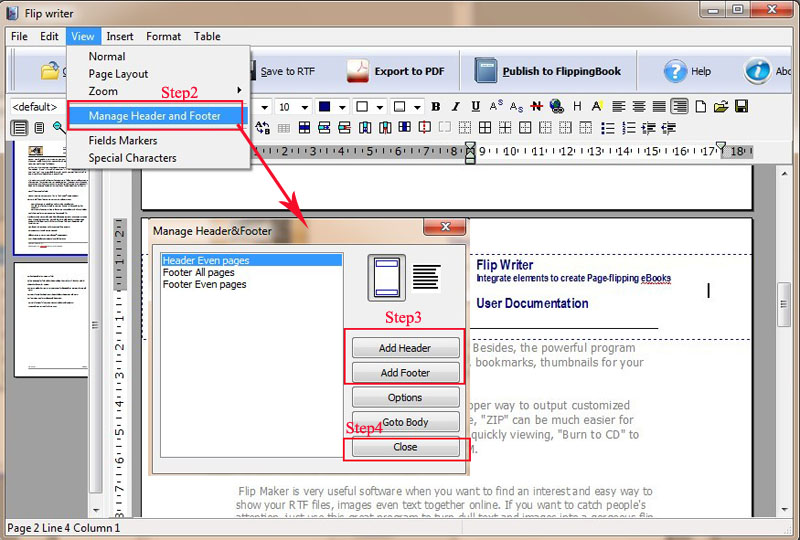This screenshot has width=800, height=540.
Task: Expand the dark blue font color dropdown
Action: coord(342,107)
